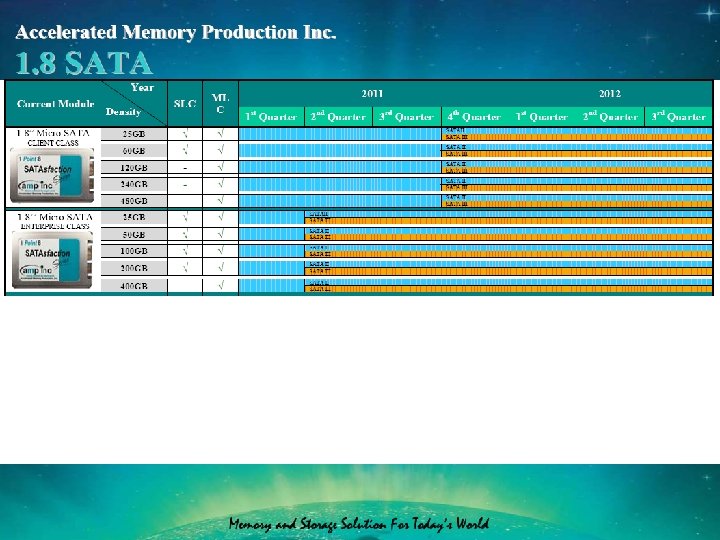Click the 'Year' header label

tap(142, 88)
